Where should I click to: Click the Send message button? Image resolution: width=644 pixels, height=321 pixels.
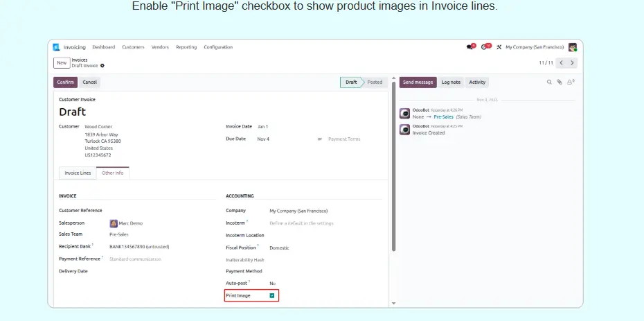click(418, 82)
